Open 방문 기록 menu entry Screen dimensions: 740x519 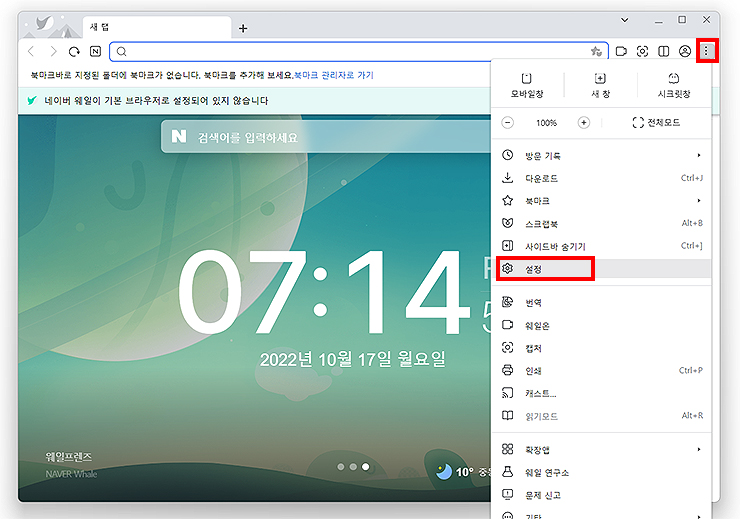pos(601,155)
